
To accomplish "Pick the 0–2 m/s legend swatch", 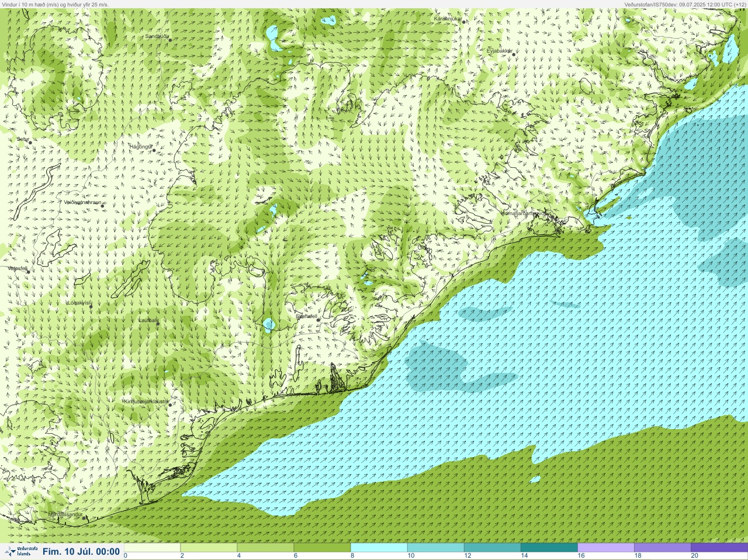I will click(152, 548).
